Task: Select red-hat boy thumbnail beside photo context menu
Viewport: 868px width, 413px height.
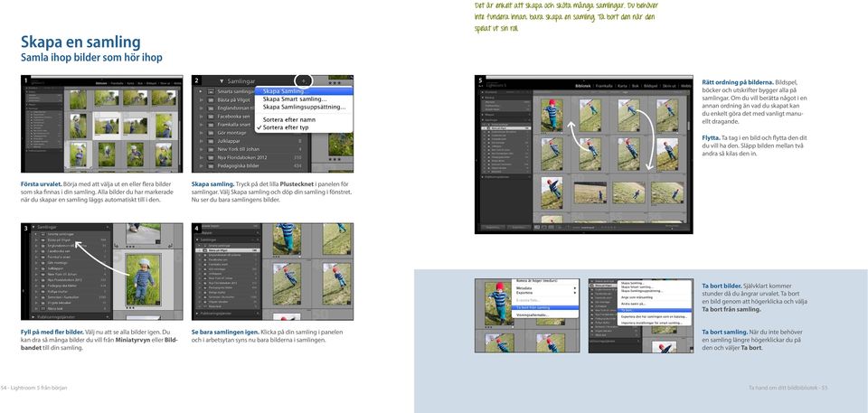Action: click(498, 303)
